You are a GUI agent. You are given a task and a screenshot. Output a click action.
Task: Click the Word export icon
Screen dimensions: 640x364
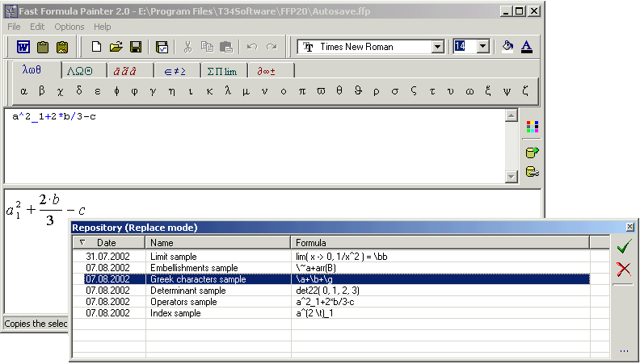(x=23, y=47)
